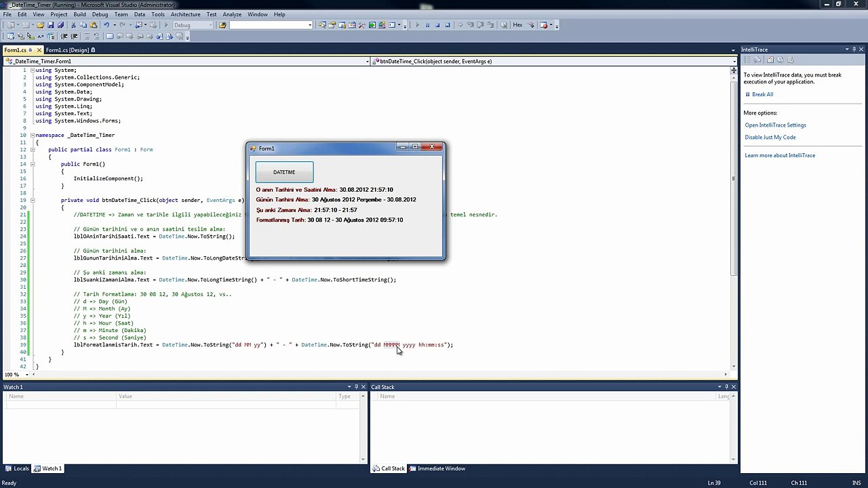The height and width of the screenshot is (488, 868).
Task: Click the Save icon in toolbar
Action: (x=51, y=25)
